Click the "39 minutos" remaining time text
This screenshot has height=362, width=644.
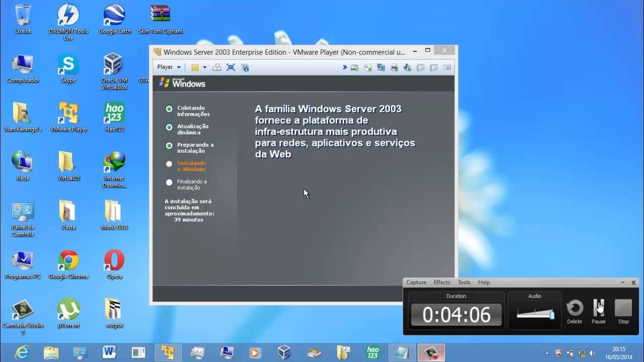[189, 220]
